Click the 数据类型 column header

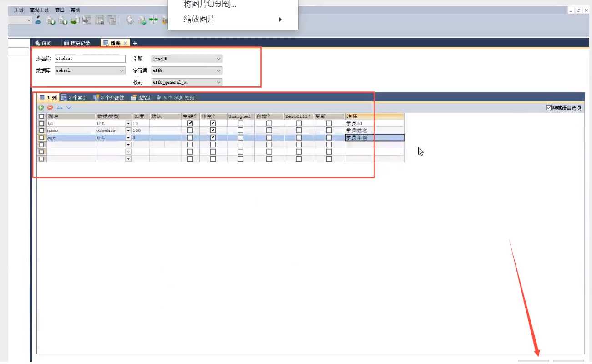(114, 116)
